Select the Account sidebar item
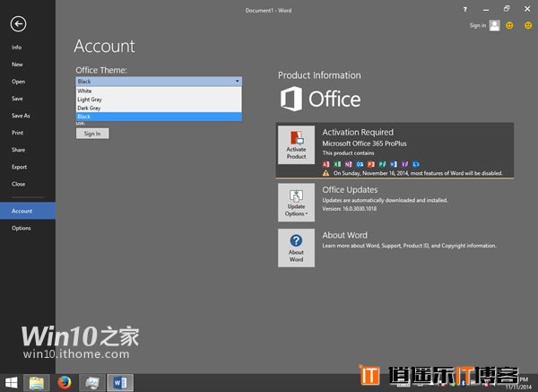 [x=28, y=211]
